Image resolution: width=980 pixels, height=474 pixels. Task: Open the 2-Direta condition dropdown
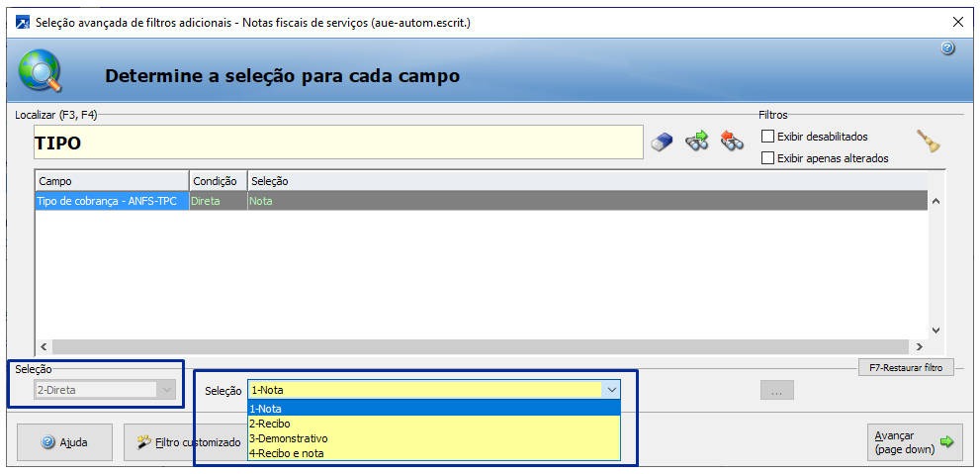tap(105, 390)
